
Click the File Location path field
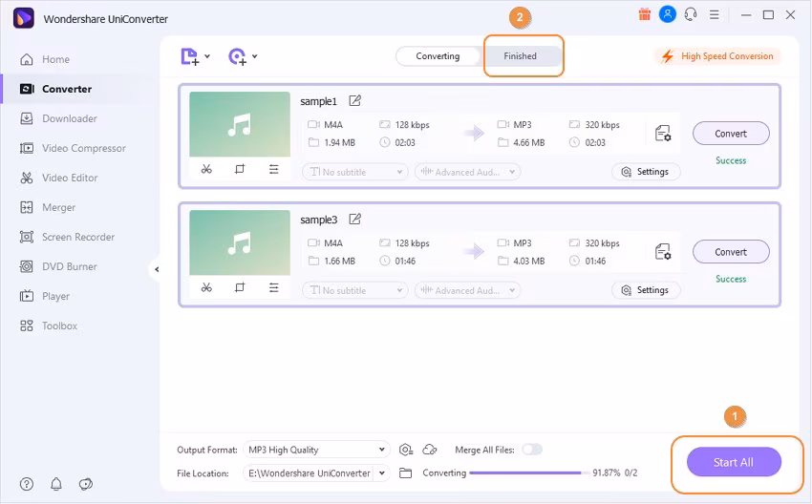[x=309, y=472]
